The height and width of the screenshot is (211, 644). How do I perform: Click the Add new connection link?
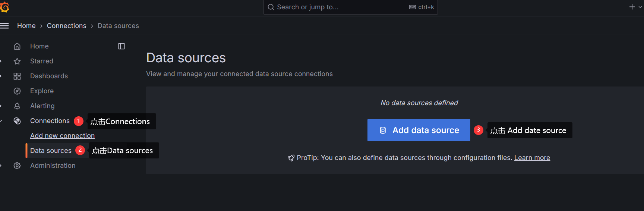point(62,136)
